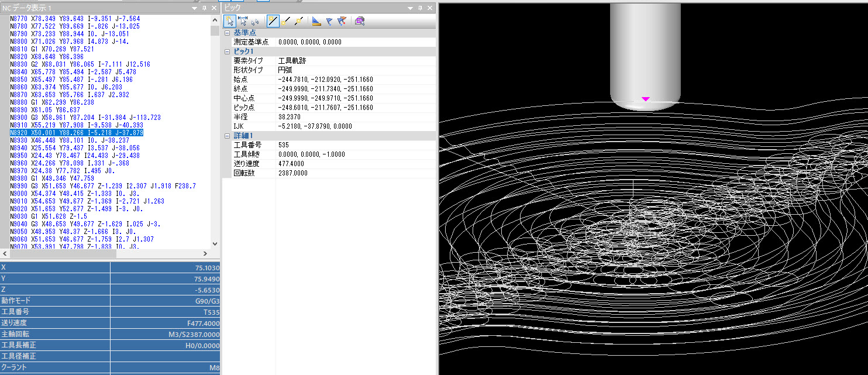Select NC line N8810 G1
This screenshot has height=375, width=868.
tap(53, 49)
